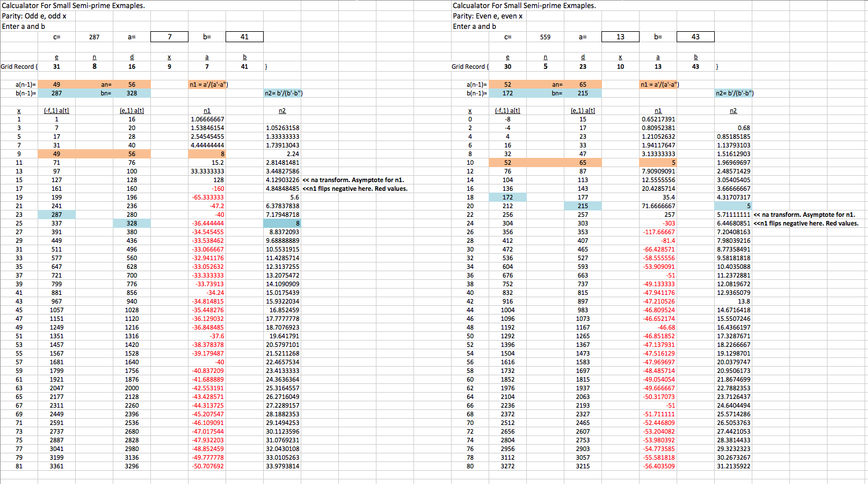Click the orange an= value 65

[583, 84]
